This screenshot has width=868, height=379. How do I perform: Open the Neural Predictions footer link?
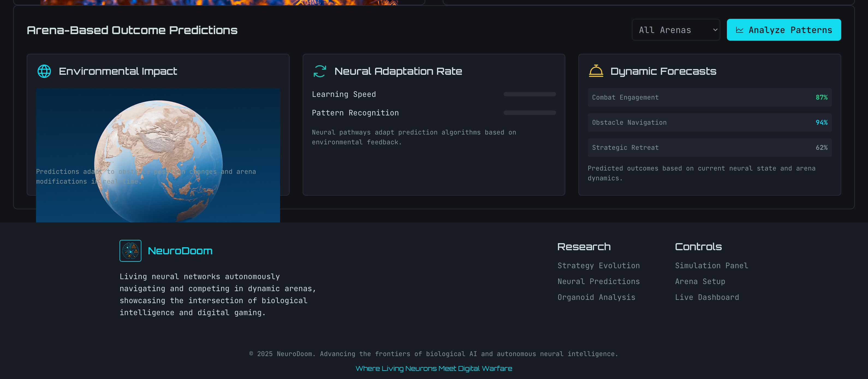598,281
